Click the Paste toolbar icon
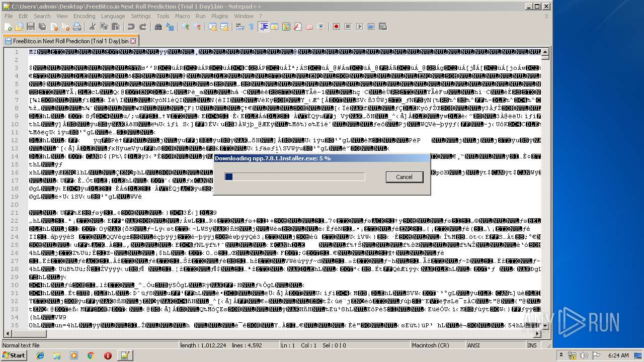The height and width of the screenshot is (362, 644). tap(115, 27)
